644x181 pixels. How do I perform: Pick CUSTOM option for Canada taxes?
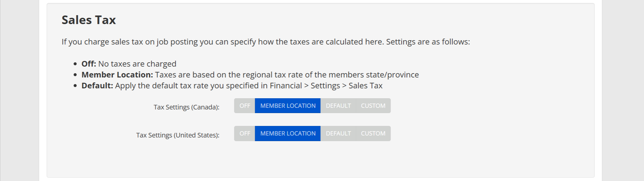[373, 106]
